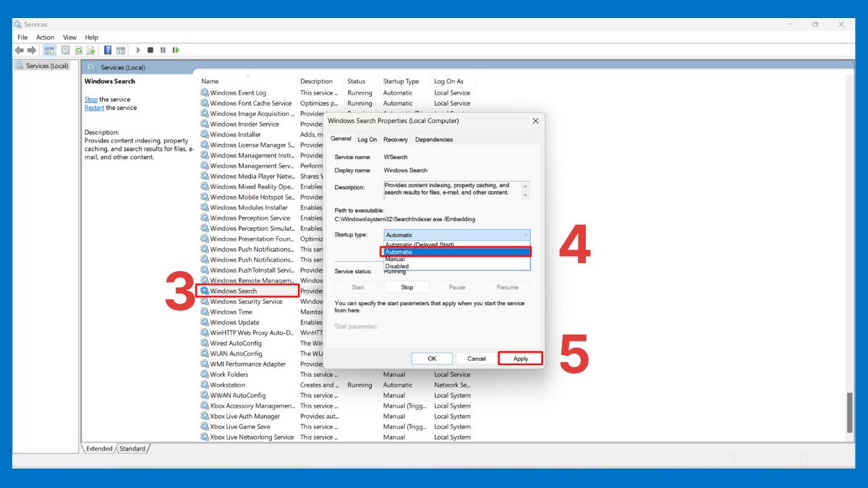The image size is (868, 488).
Task: Click the Services app icon in title bar
Action: [18, 25]
